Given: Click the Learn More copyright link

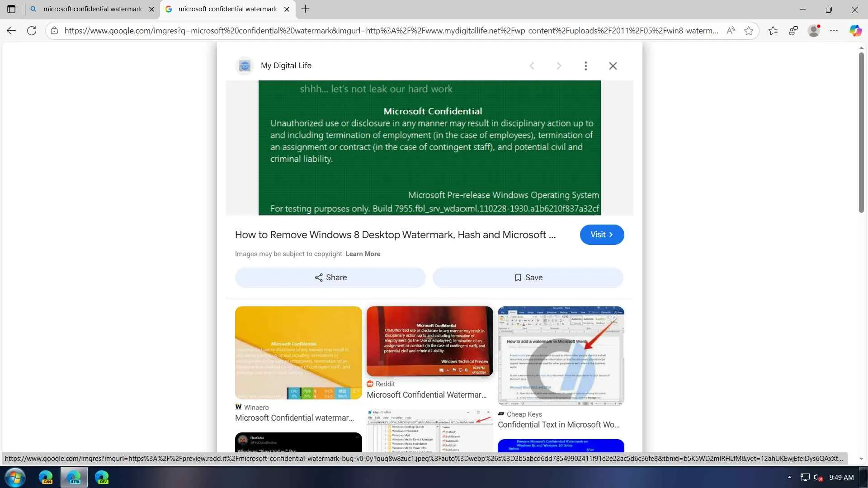Looking at the screenshot, I should (363, 254).
